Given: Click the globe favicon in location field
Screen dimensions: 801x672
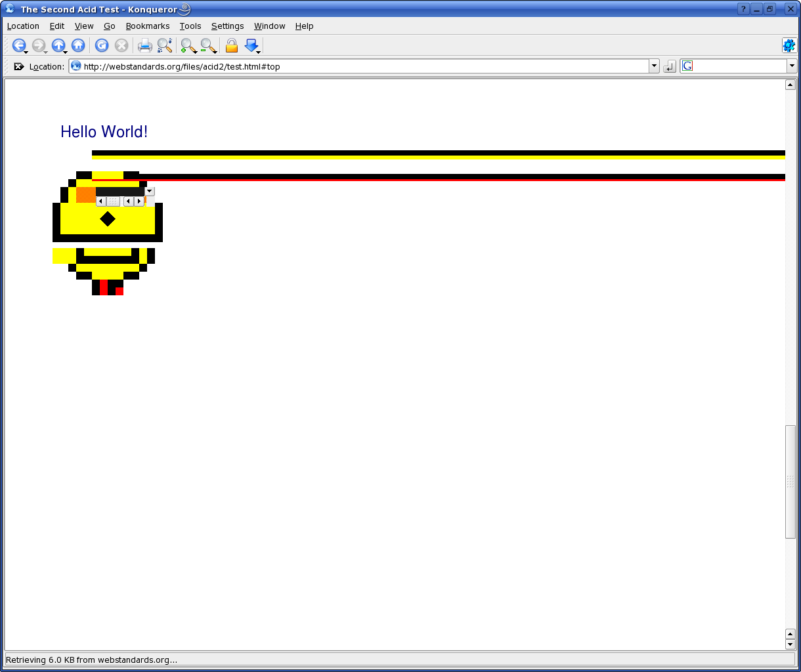Looking at the screenshot, I should (76, 66).
